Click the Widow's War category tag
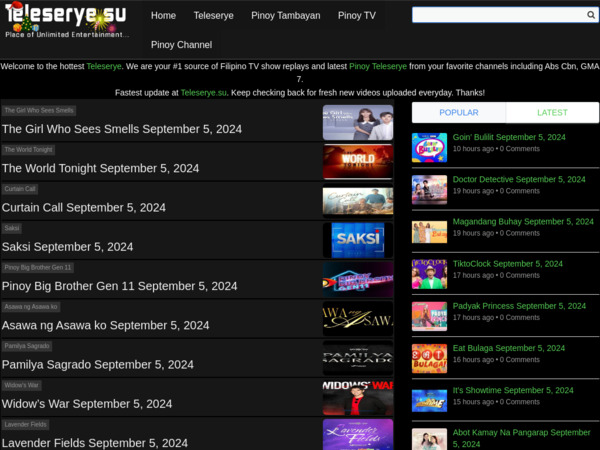 (x=21, y=385)
